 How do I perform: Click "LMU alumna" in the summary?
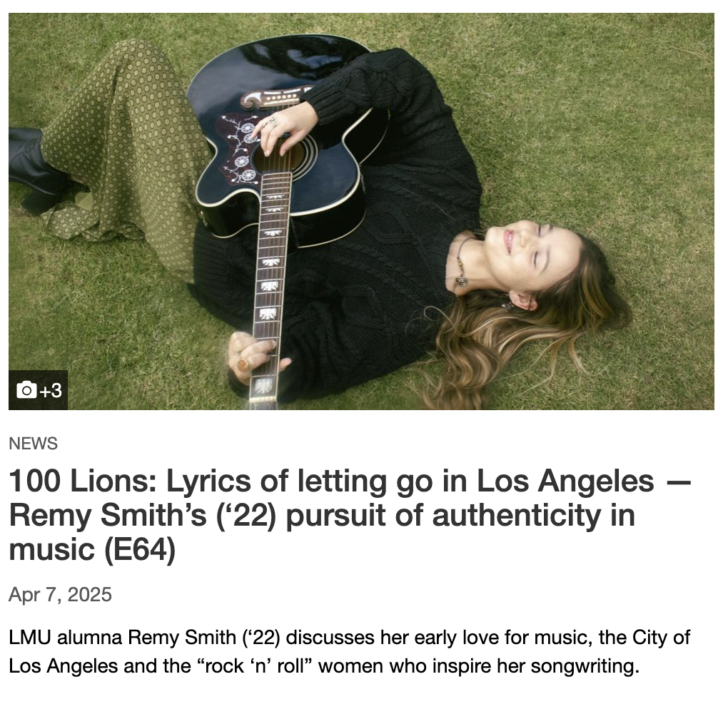(66, 638)
